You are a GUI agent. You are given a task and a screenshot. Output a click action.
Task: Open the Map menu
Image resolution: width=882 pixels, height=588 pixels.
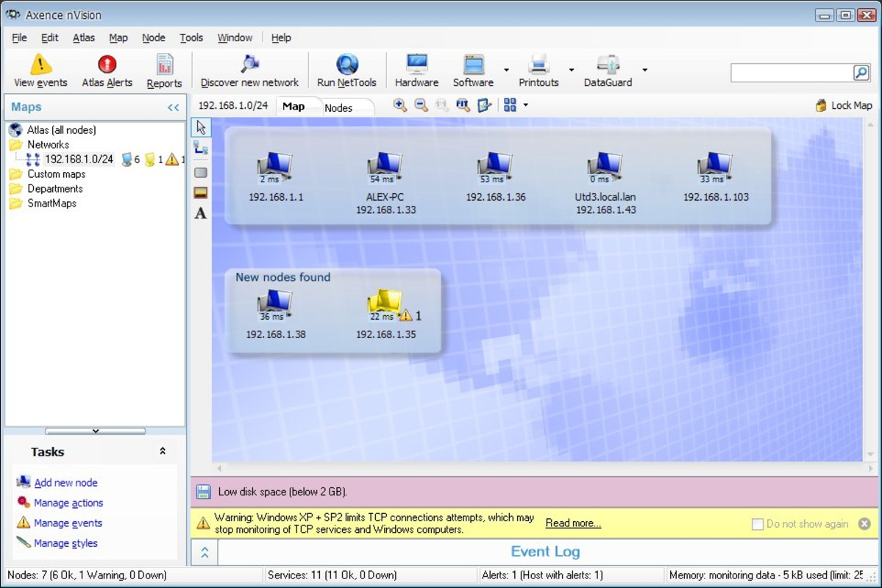118,37
